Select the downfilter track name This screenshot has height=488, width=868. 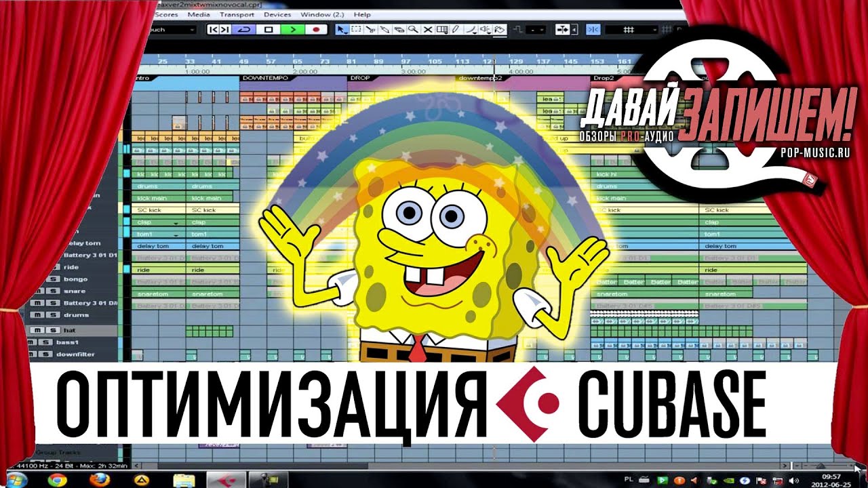(x=75, y=354)
